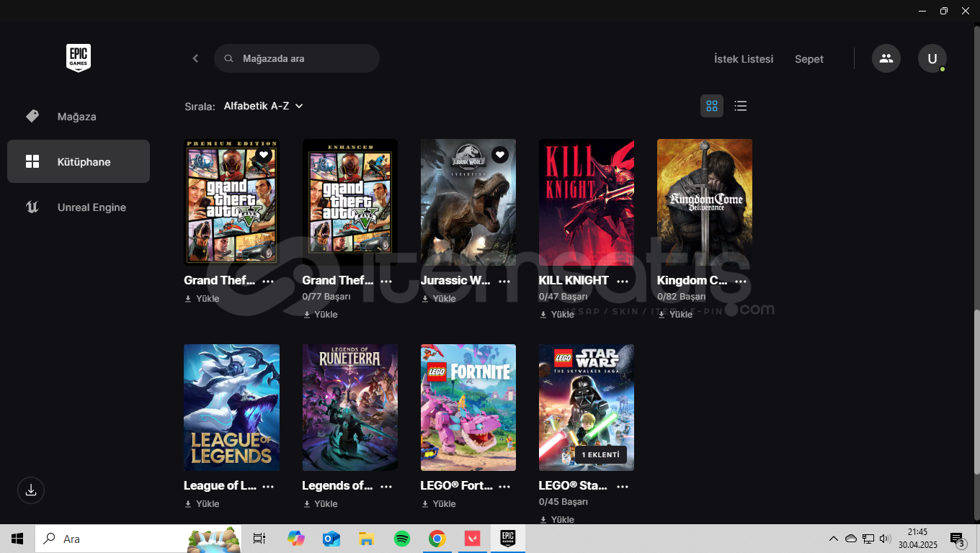
Task: Open Outlook from the taskbar
Action: pyautogui.click(x=331, y=539)
